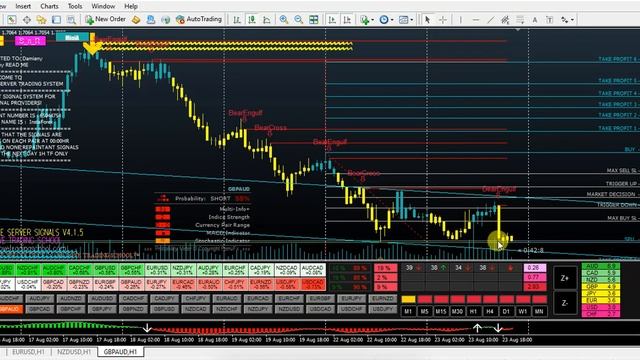Viewport: 640px width, 360px height.
Task: Switch to the M1 timeframe button
Action: [x=408, y=311]
